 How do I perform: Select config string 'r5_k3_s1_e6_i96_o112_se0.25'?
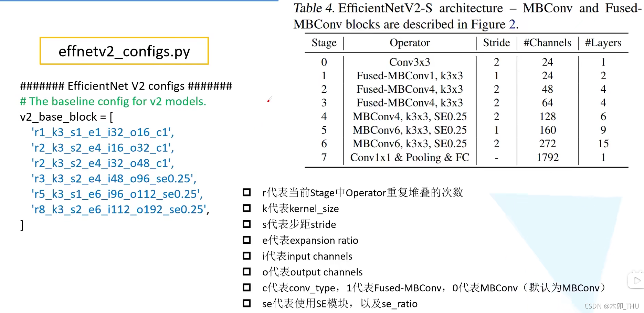coord(117,194)
